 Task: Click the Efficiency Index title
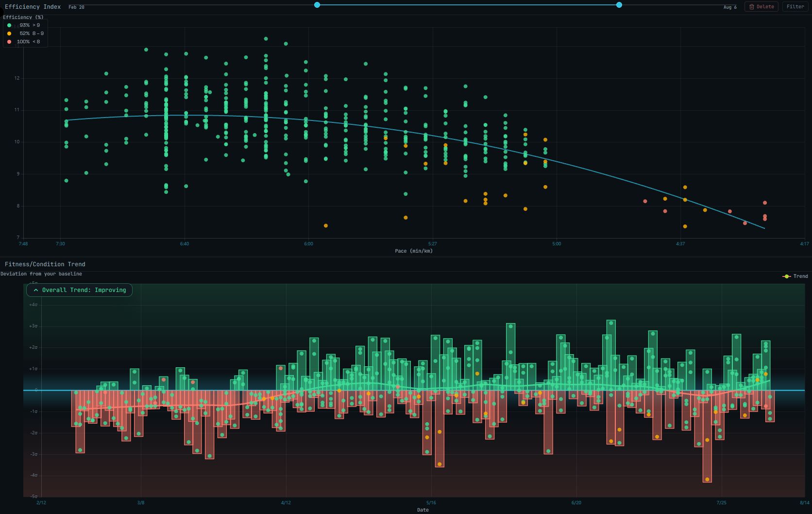point(33,7)
